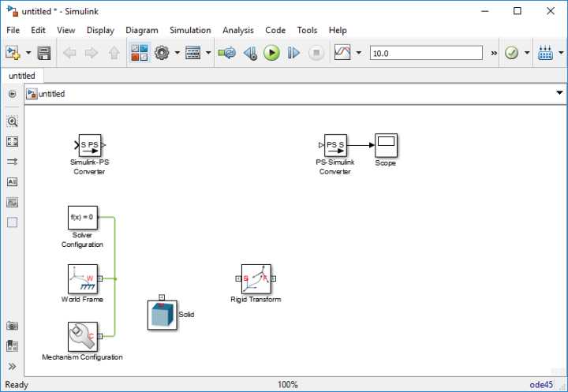Viewport: 568px width, 392px height.
Task: Open the Library Browser icon
Action: point(140,53)
